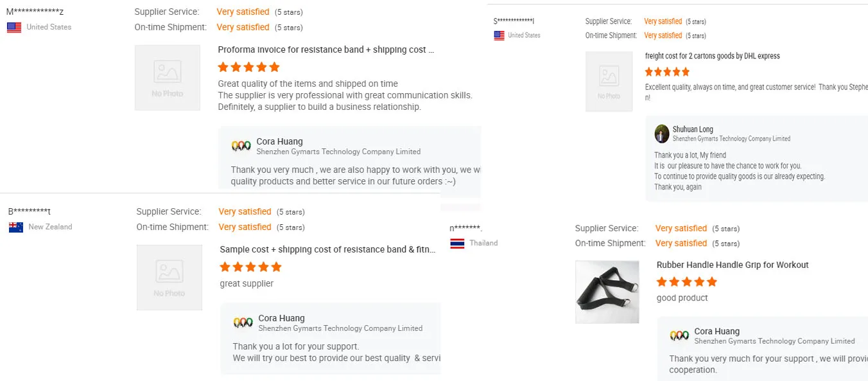Click the company name under Shuhuan Long
868x381 pixels.
pos(731,139)
